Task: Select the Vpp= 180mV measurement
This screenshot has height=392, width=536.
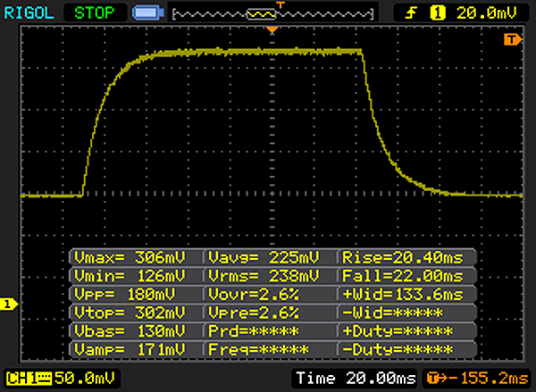Action: 136,294
